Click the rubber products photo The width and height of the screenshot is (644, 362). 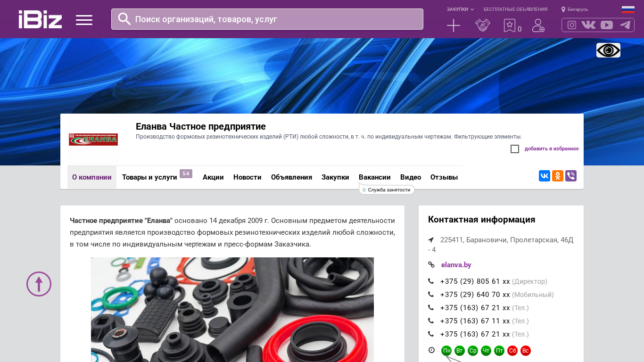232,310
